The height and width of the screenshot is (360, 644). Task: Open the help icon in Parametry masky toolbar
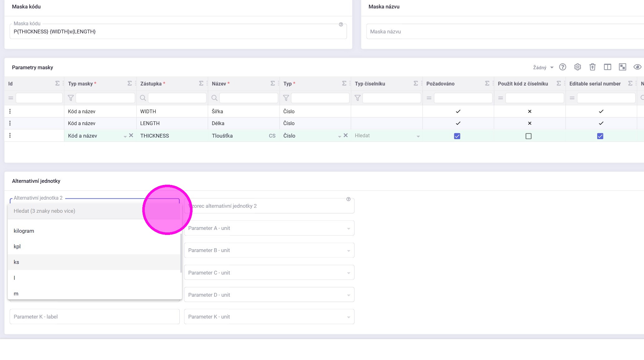pyautogui.click(x=562, y=67)
